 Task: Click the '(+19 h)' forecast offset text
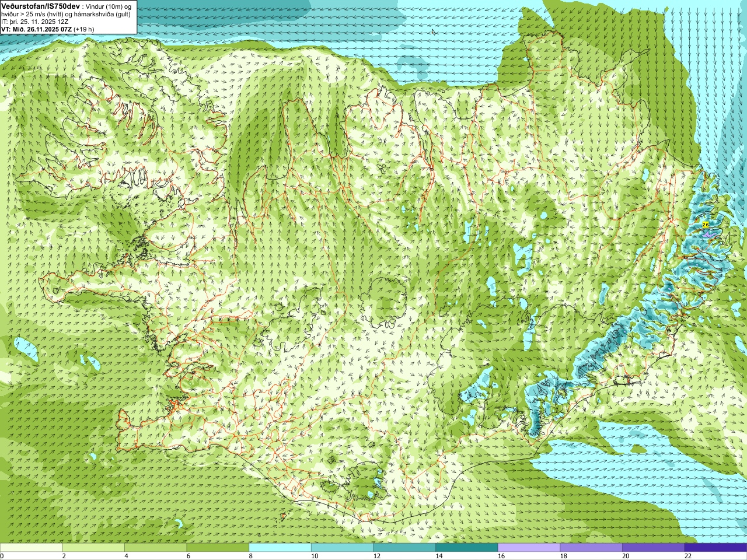click(x=84, y=29)
